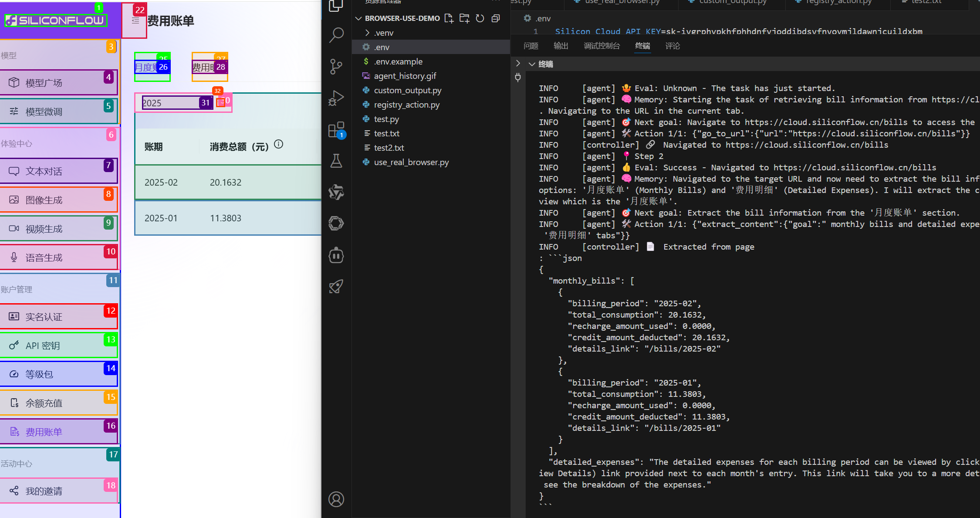The image size is (980, 518).
Task: Collapse the 终端 section chevron
Action: 532,64
